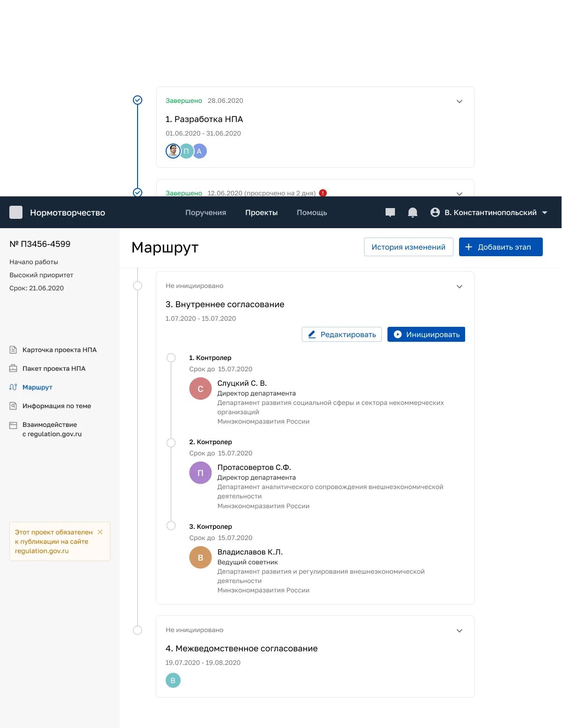Open Взаимодействие с regulation.gov.ru sidebar item
The height and width of the screenshot is (728, 562).
click(x=52, y=429)
